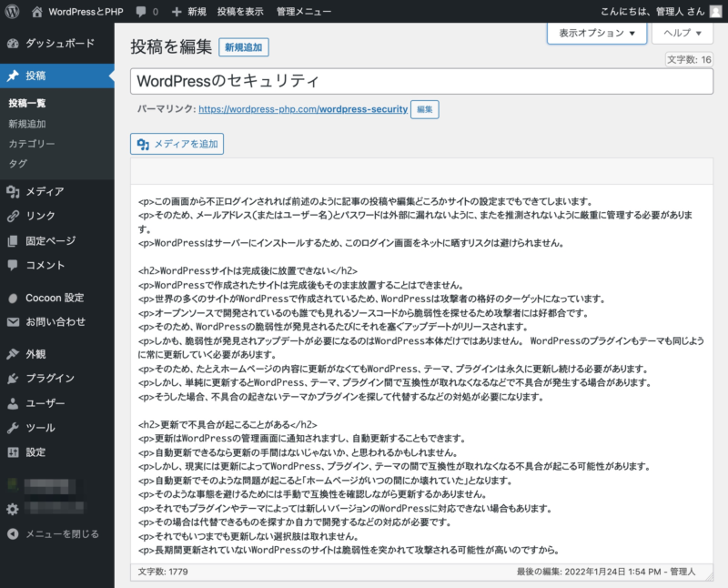Open the メディア menu label

pos(45,191)
